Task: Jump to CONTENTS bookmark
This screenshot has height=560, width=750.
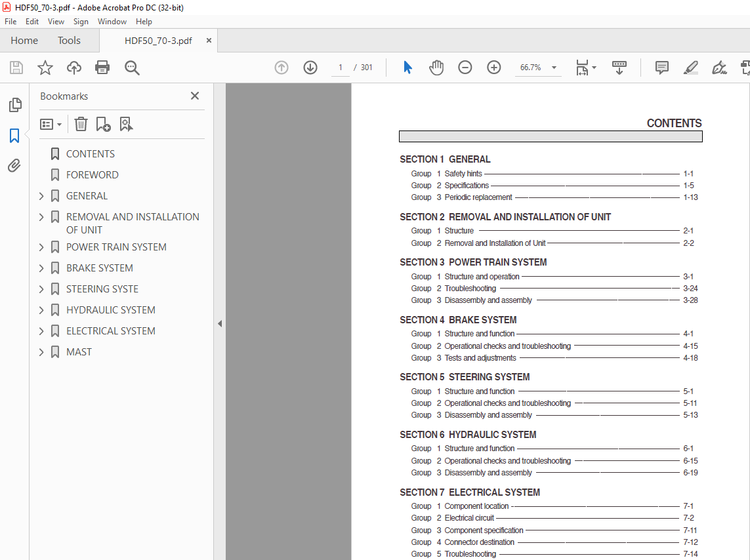Action: click(x=91, y=154)
